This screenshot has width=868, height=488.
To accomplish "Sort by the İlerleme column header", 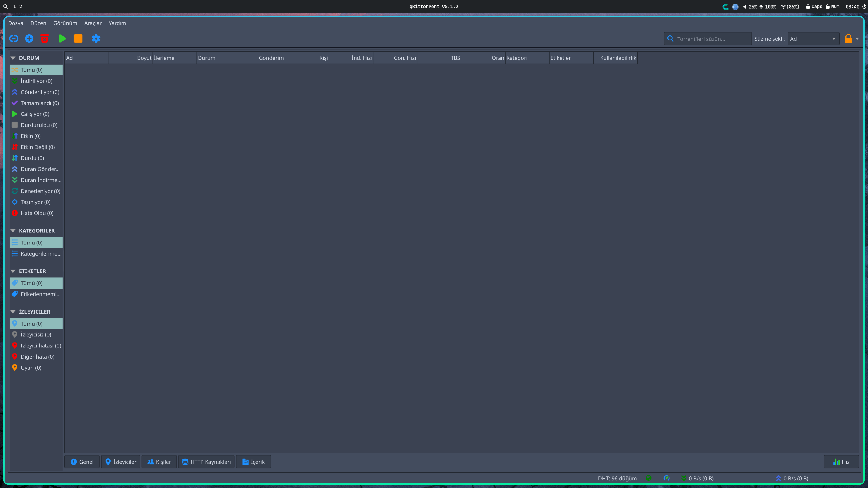I will (x=175, y=58).
